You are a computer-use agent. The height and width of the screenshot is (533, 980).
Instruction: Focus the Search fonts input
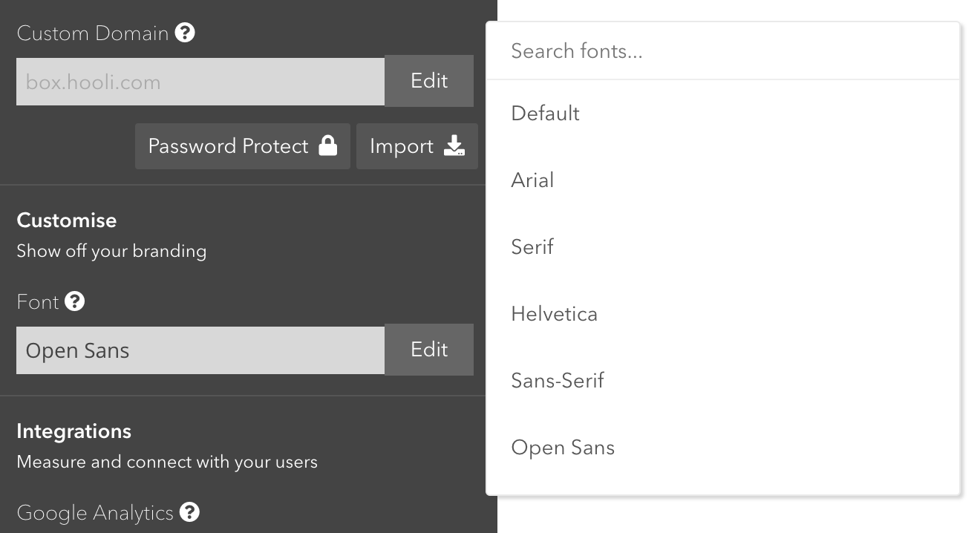[x=722, y=51]
